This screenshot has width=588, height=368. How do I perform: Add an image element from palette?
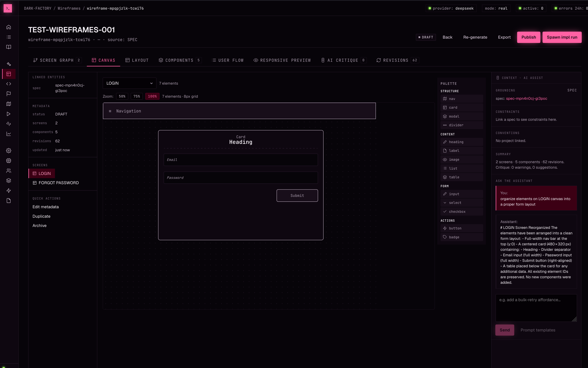click(462, 160)
